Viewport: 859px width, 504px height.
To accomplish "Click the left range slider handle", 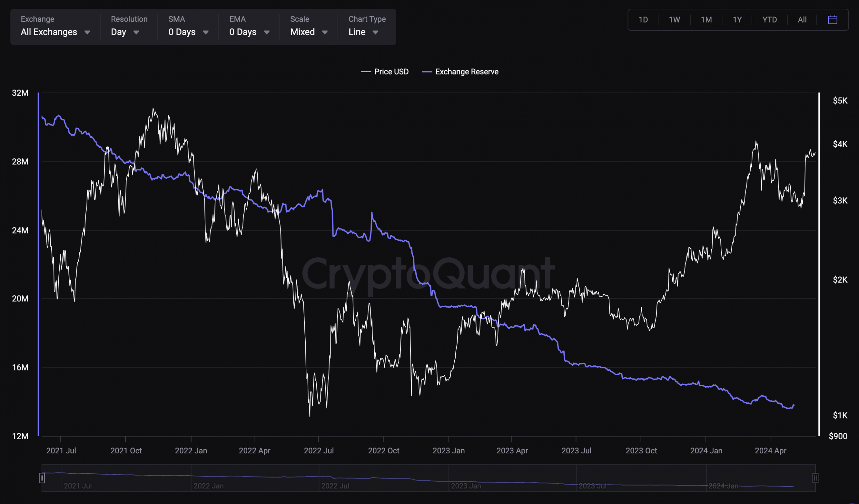I will 42,478.
